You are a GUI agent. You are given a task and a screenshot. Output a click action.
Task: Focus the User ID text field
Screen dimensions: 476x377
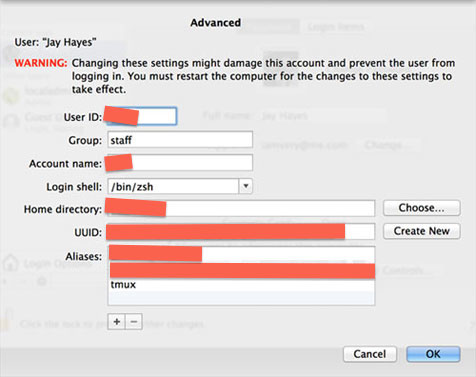[x=142, y=116]
